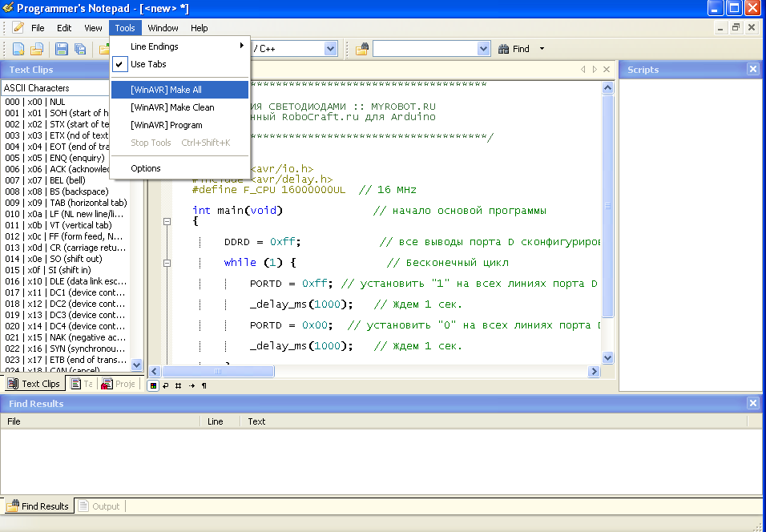766x532 pixels.
Task: Select [WinAVR] Make All menu entry
Action: [x=166, y=90]
